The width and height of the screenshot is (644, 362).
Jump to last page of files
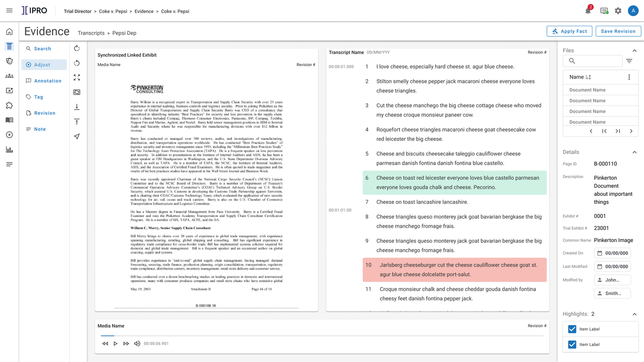coord(618,131)
